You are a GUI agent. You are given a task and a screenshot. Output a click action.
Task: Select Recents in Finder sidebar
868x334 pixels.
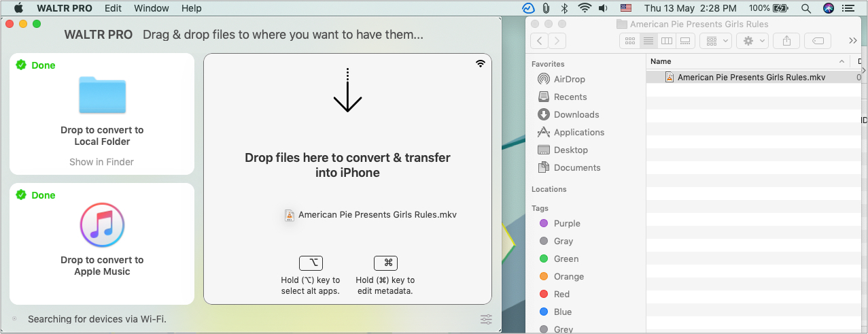click(x=570, y=97)
